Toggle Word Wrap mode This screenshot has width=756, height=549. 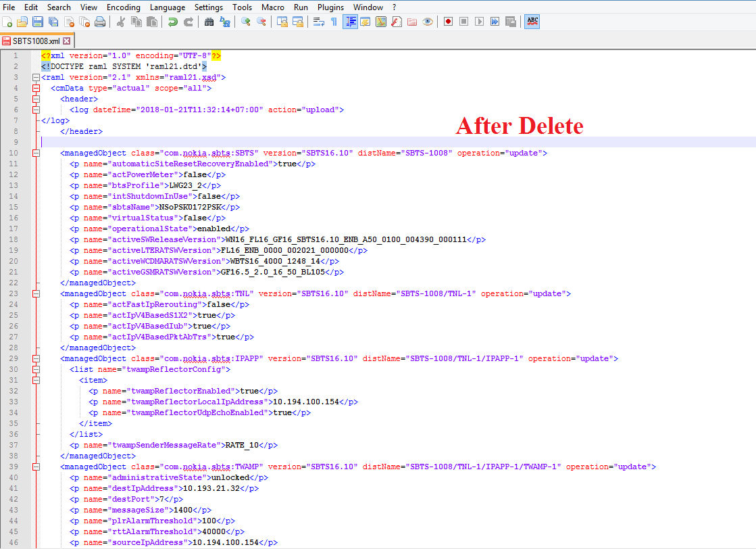pyautogui.click(x=320, y=21)
